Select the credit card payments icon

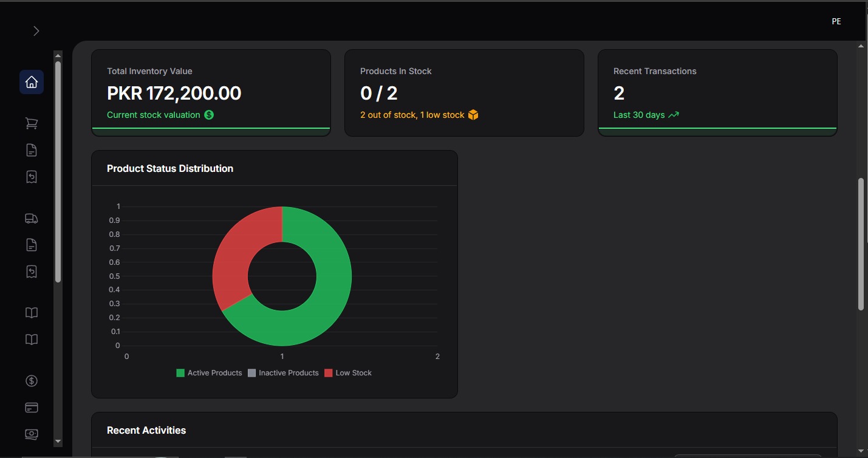[31, 407]
